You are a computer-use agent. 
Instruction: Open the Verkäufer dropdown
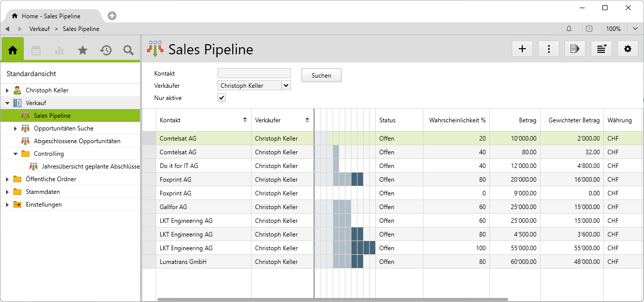click(x=286, y=86)
